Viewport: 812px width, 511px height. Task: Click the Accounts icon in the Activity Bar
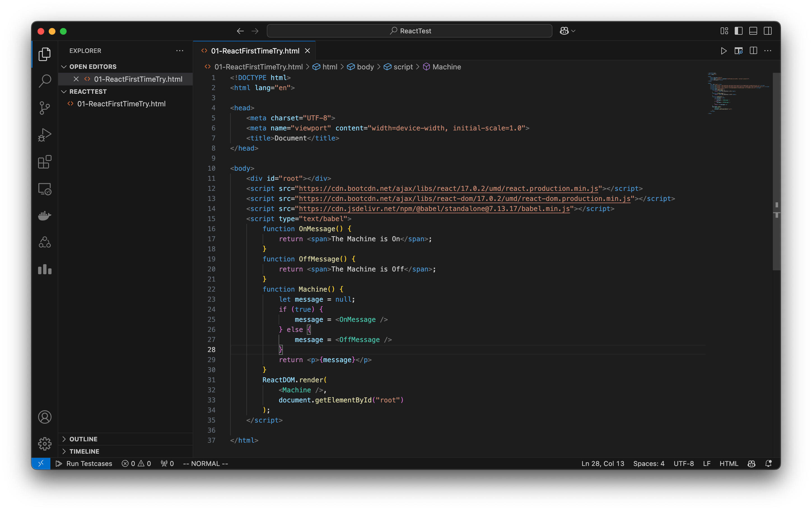(45, 417)
